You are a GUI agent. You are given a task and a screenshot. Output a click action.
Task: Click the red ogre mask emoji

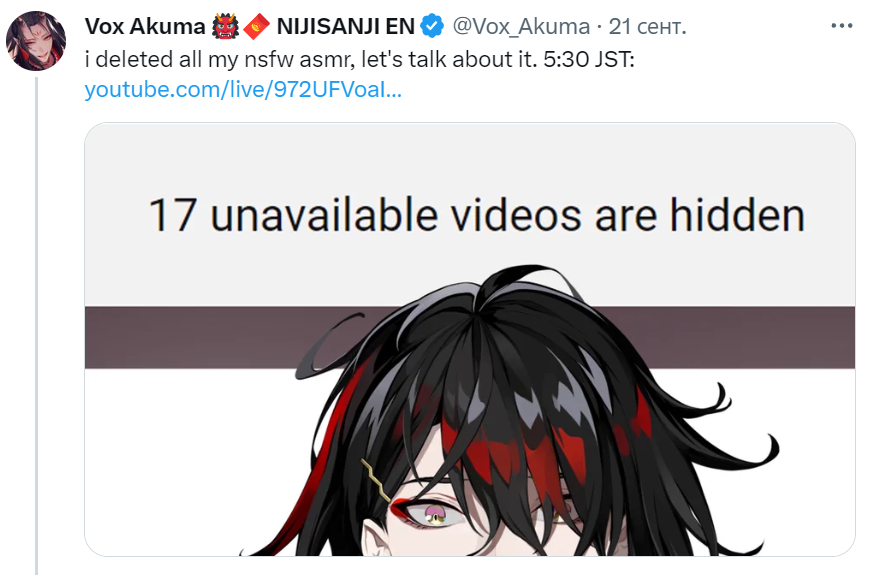[x=225, y=26]
